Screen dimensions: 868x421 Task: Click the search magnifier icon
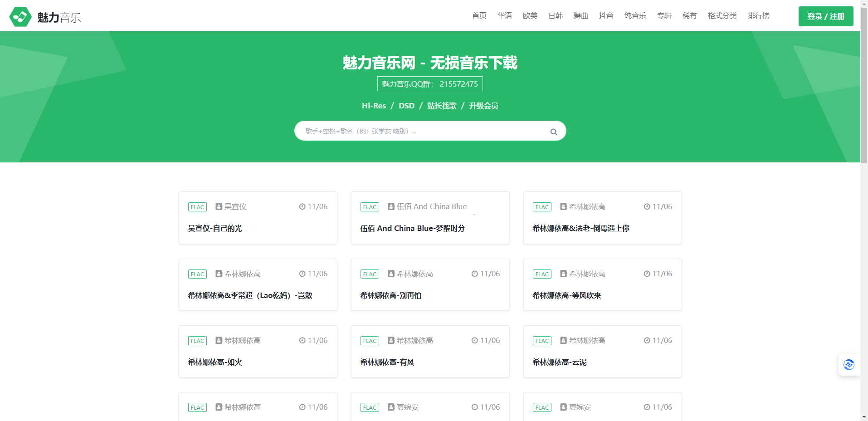[x=553, y=132]
